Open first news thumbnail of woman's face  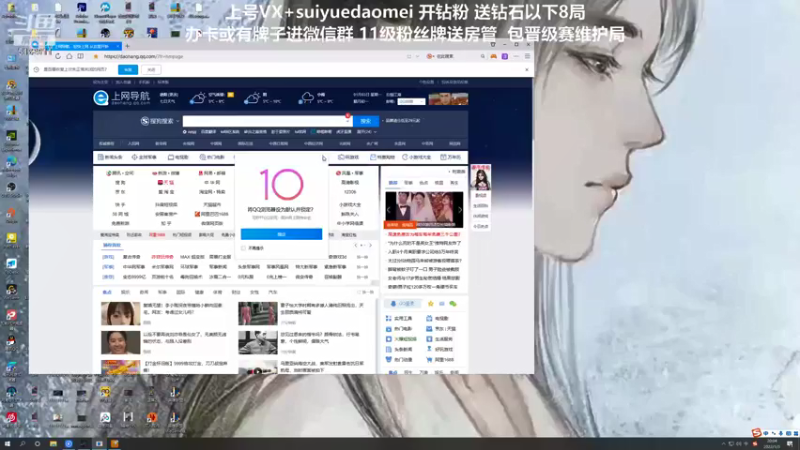point(120,313)
